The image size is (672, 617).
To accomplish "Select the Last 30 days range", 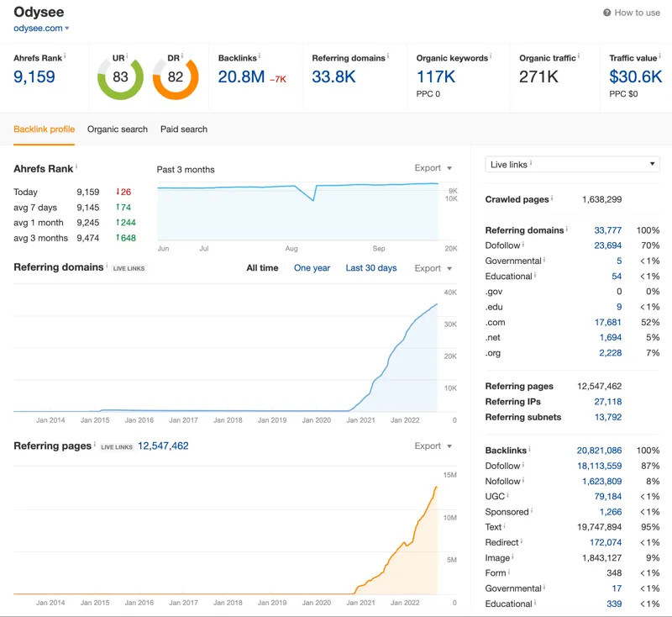I will 371,268.
